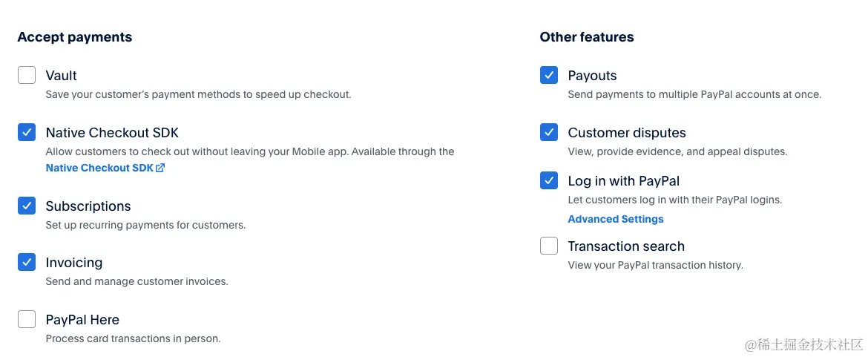Click the Invoicing label text
This screenshot has width=868, height=357.
point(73,263)
